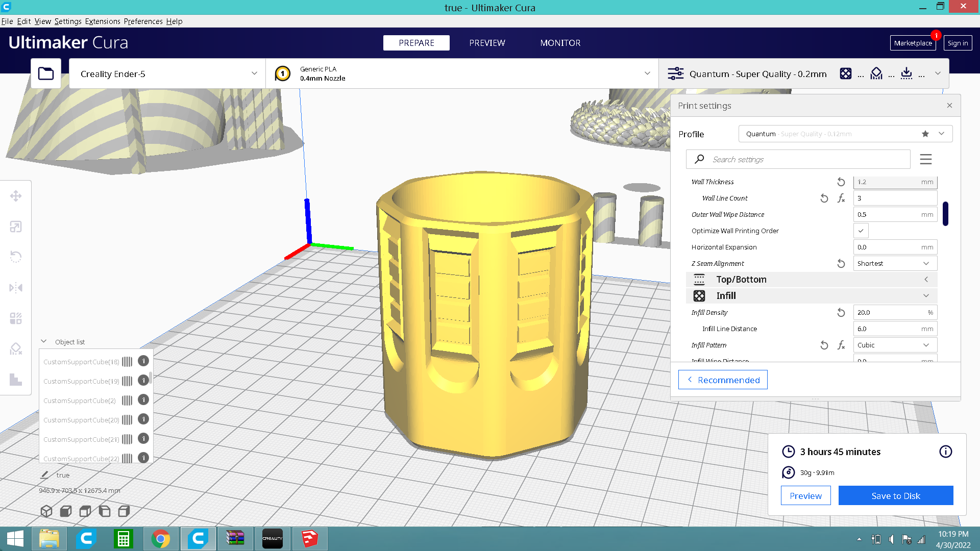Reset Infill Pattern with revert arrow

pyautogui.click(x=824, y=345)
